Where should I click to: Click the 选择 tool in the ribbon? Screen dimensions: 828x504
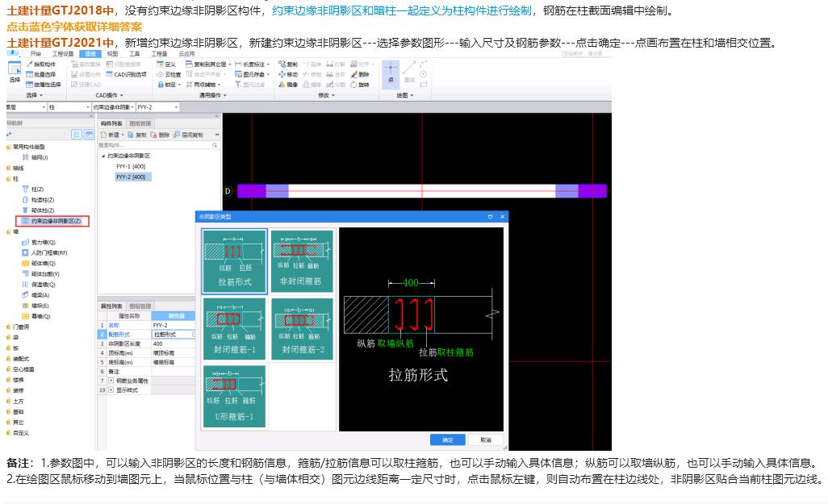click(x=15, y=73)
